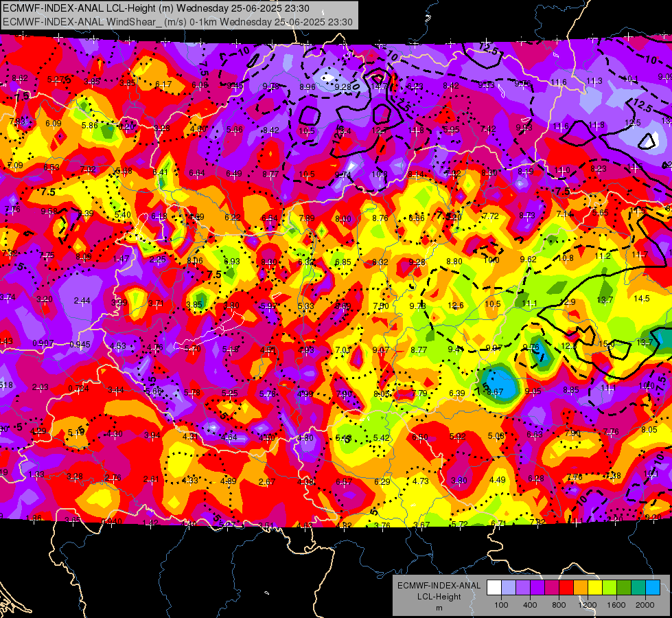Click the wind shear value '8.96'
Image resolution: width=672 pixels, height=618 pixels.
tap(308, 87)
